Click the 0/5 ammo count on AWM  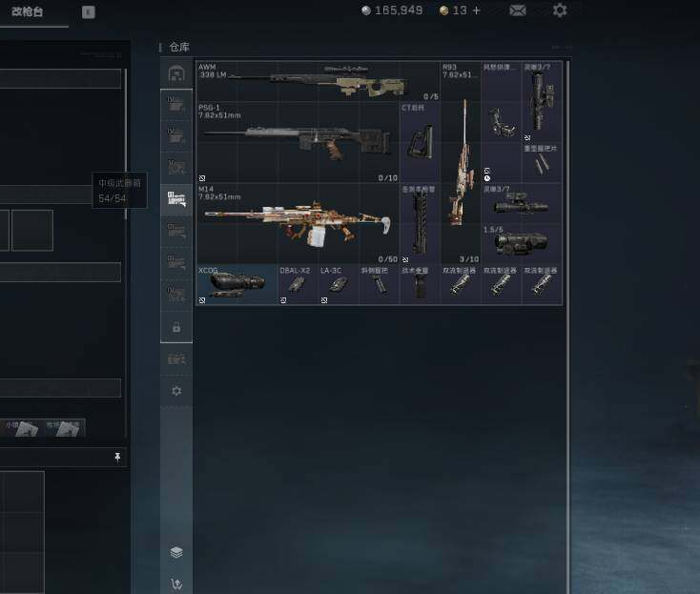click(431, 96)
